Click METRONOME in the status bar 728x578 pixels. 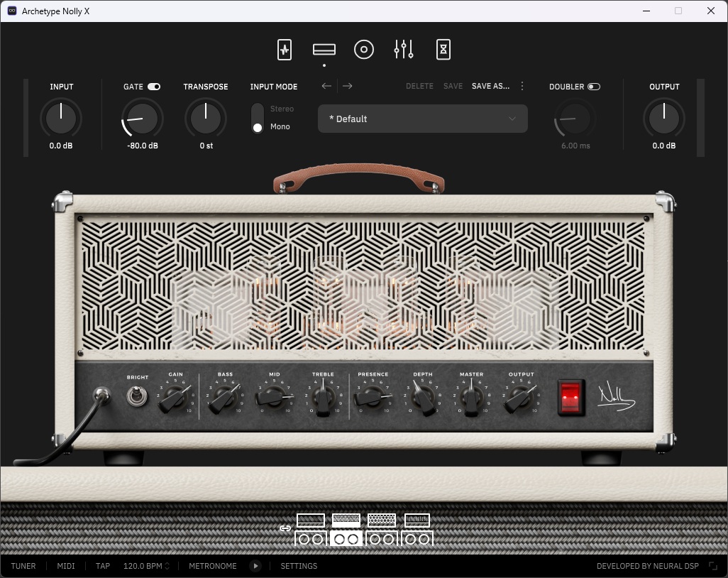coord(213,566)
